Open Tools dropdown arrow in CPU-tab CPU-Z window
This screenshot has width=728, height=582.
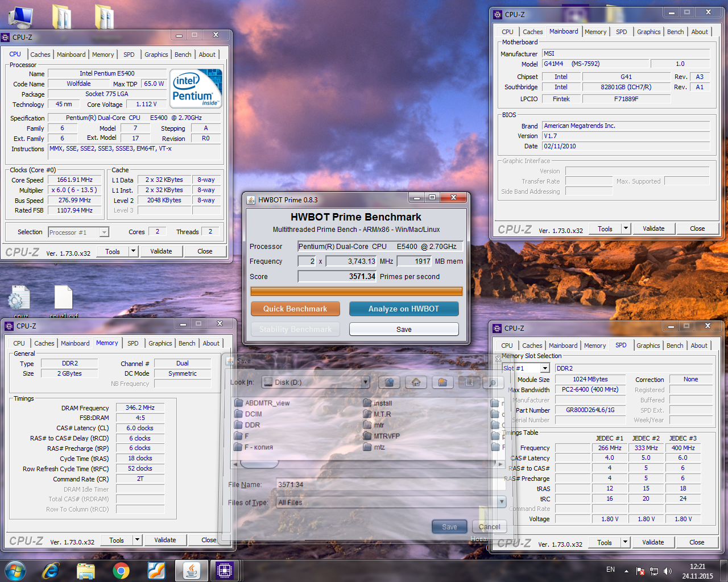click(134, 251)
